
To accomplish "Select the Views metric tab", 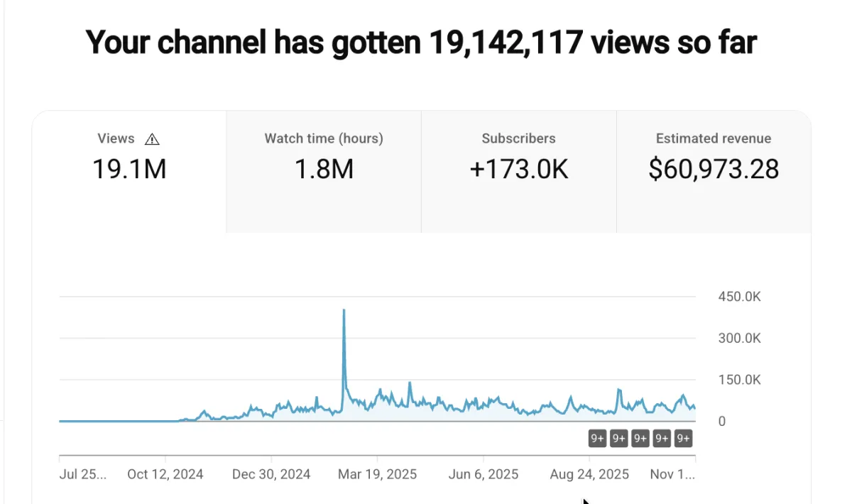I will pyautogui.click(x=129, y=172).
